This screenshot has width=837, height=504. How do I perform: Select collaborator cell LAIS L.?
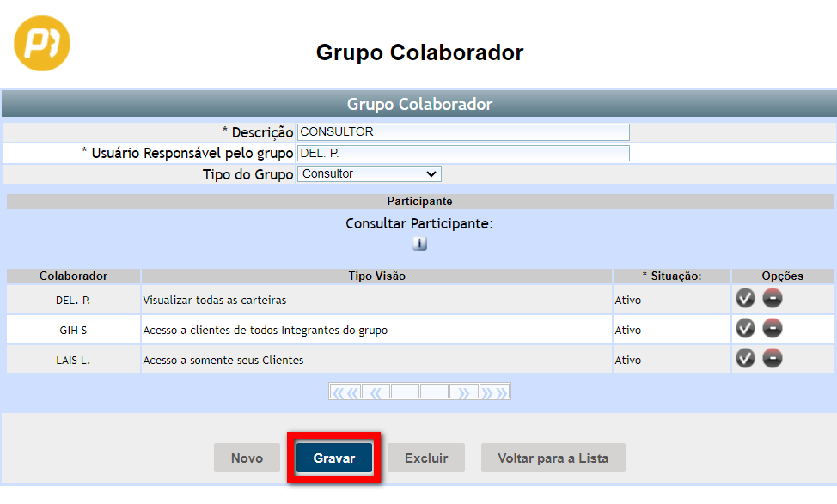(x=73, y=360)
